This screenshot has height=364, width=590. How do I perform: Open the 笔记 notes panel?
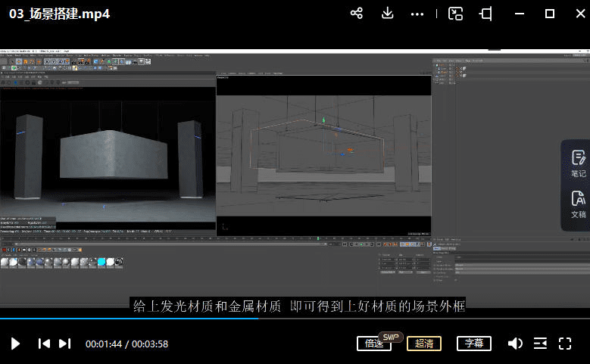579,163
